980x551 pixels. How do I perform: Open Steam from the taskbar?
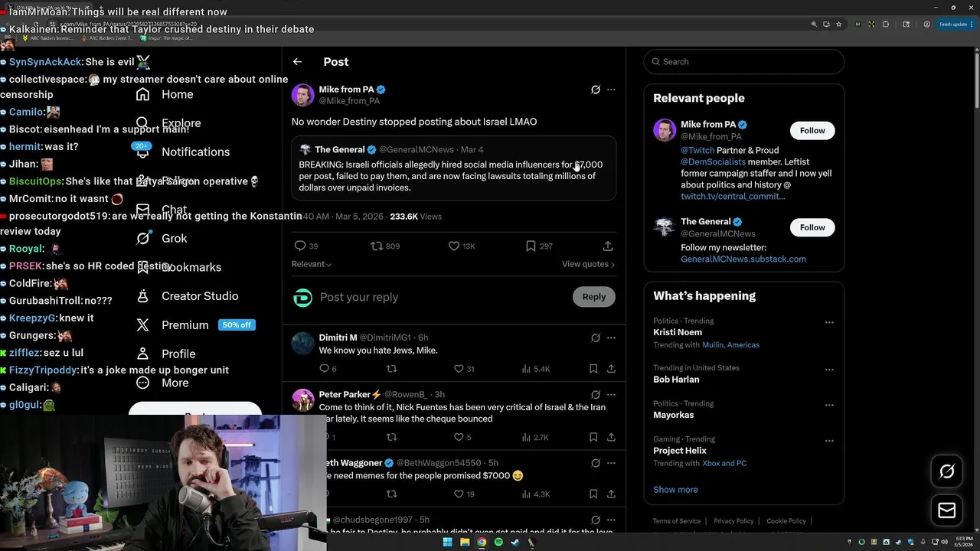514,542
